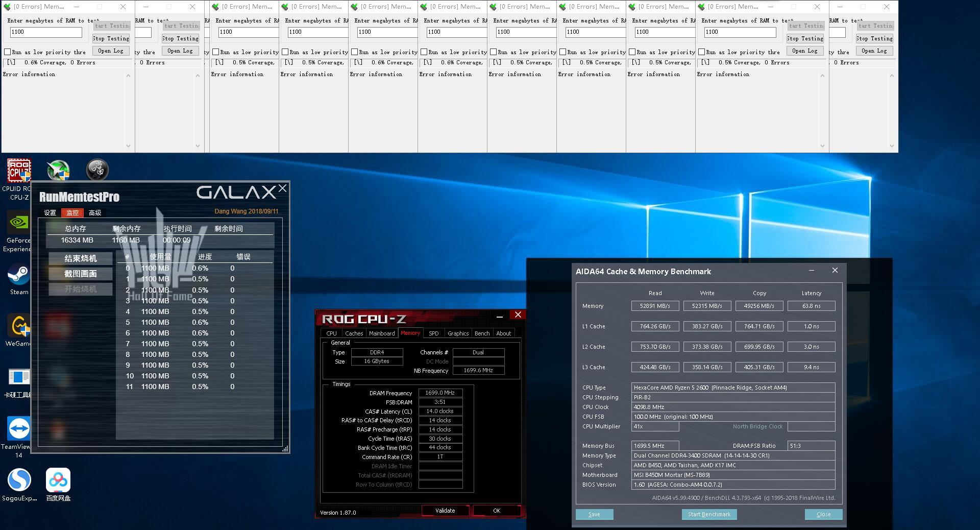Click Stop Testing in the leftmost MemTest window
The height and width of the screenshot is (530, 980).
(x=111, y=38)
